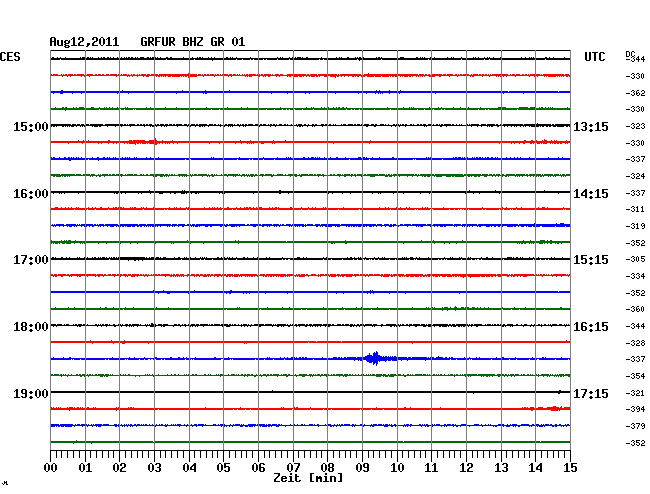The height and width of the screenshot is (494, 650).
Task: Click the DC offset value "-394"
Action: coord(635,409)
